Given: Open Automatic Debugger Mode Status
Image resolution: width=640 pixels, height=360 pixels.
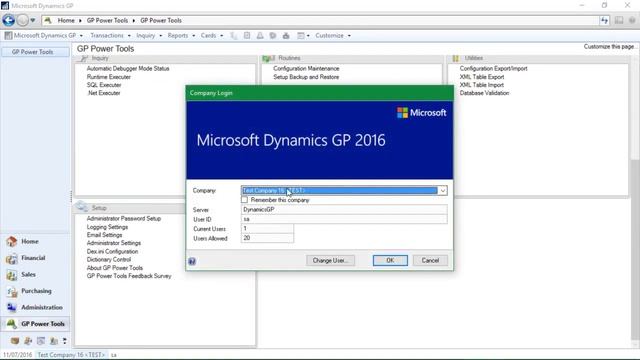Looking at the screenshot, I should pyautogui.click(x=128, y=69).
